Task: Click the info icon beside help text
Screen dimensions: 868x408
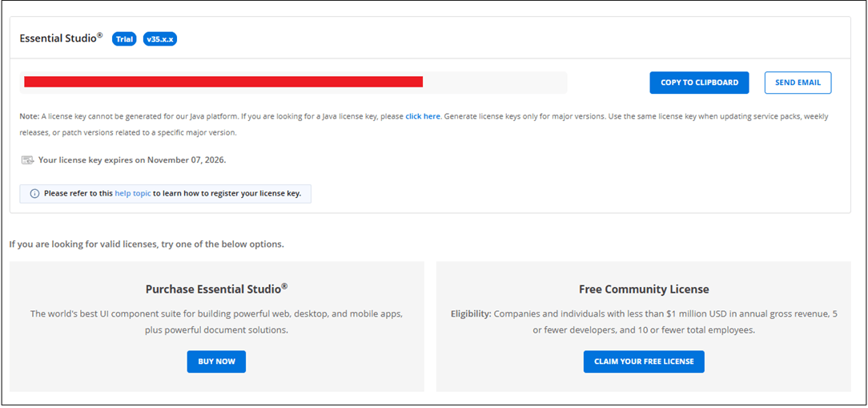Action: [x=35, y=194]
